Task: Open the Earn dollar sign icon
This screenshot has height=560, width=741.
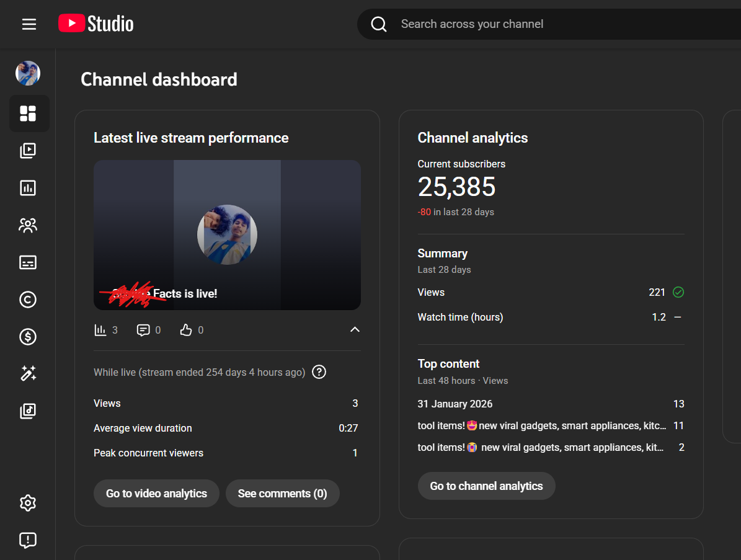Action: pos(28,337)
